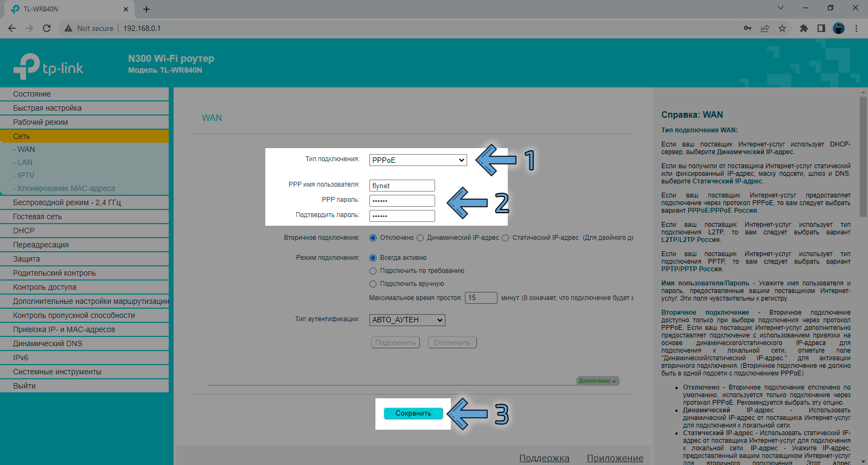Click the PPP пароль field

(402, 201)
